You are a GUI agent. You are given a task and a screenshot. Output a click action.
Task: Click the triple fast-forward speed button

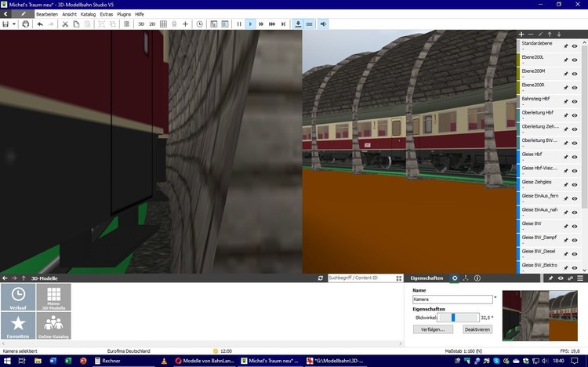point(272,24)
